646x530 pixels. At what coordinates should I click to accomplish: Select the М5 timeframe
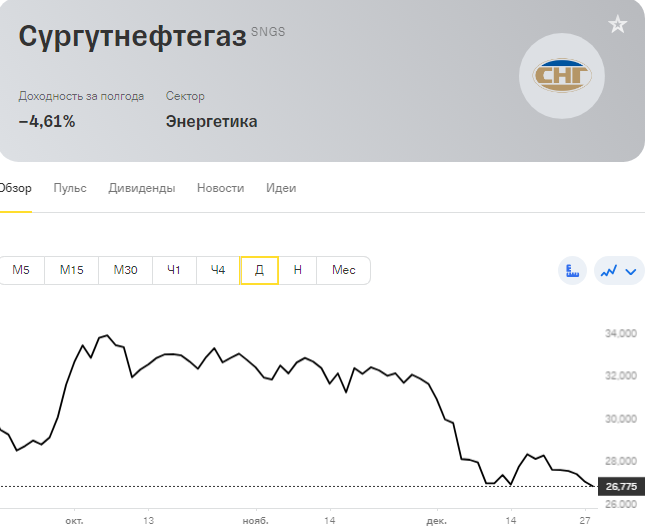[x=21, y=270]
